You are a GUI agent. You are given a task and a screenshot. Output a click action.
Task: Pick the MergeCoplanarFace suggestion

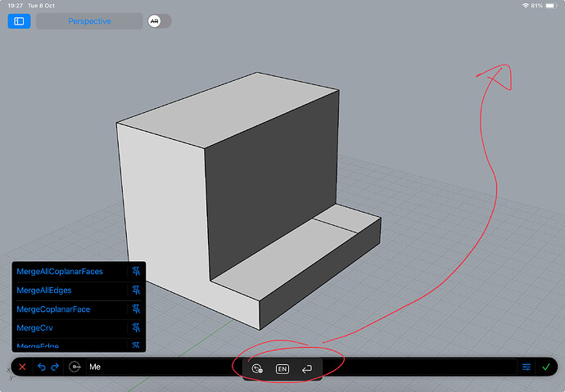[x=53, y=309]
